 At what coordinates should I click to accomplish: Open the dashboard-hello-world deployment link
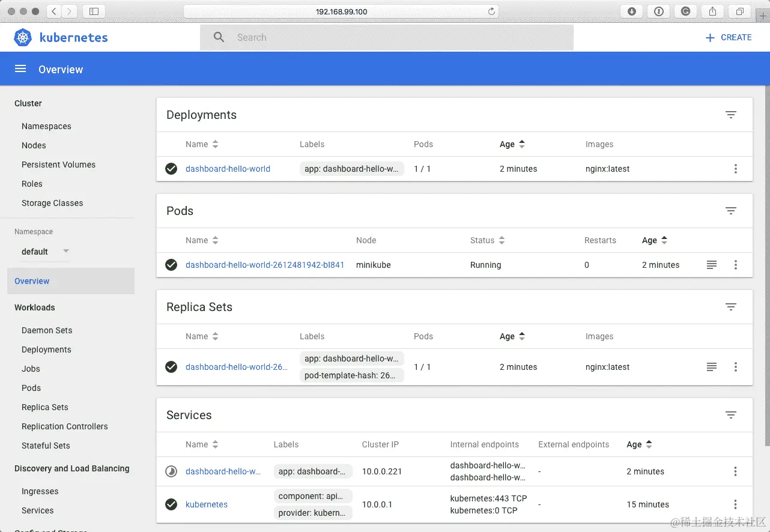(x=228, y=169)
